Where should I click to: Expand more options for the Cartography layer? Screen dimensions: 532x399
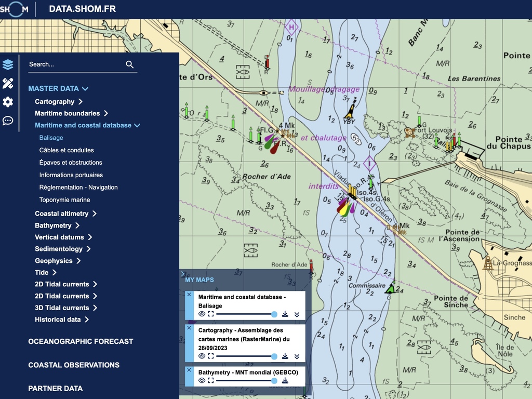pyautogui.click(x=297, y=356)
